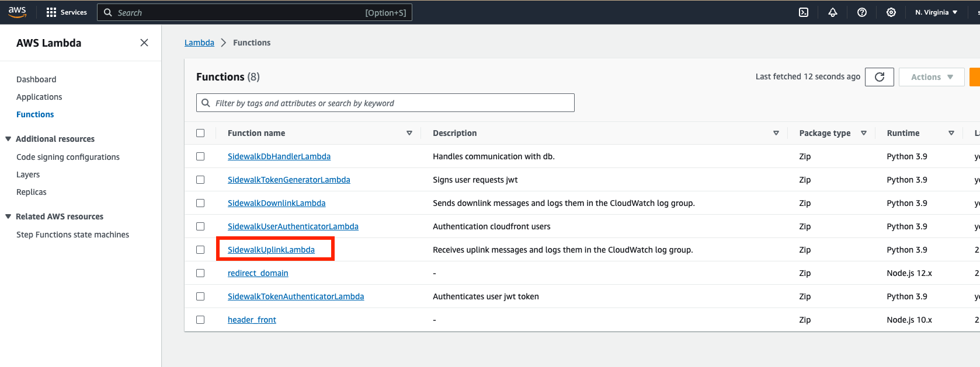The width and height of the screenshot is (980, 367).
Task: Click the AWS Lambda sidebar title
Action: pyautogui.click(x=49, y=43)
